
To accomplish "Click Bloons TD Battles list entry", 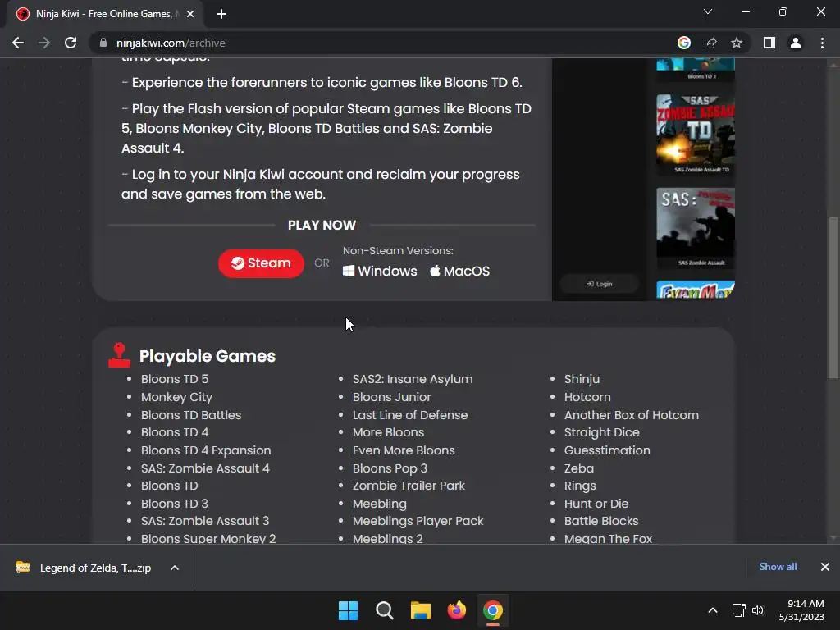I will pyautogui.click(x=191, y=414).
